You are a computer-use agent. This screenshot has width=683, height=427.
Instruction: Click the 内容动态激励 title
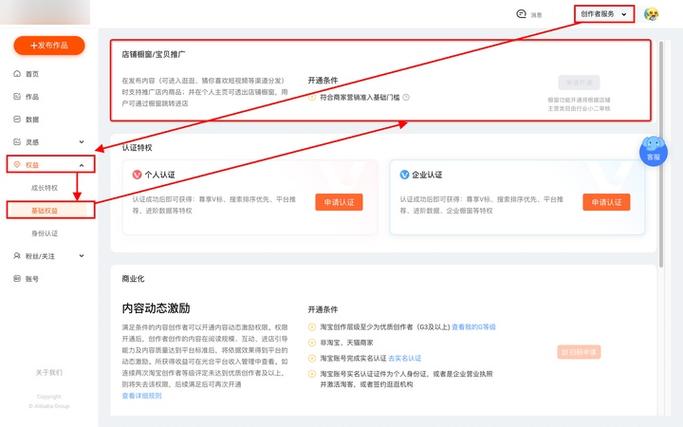pos(156,308)
